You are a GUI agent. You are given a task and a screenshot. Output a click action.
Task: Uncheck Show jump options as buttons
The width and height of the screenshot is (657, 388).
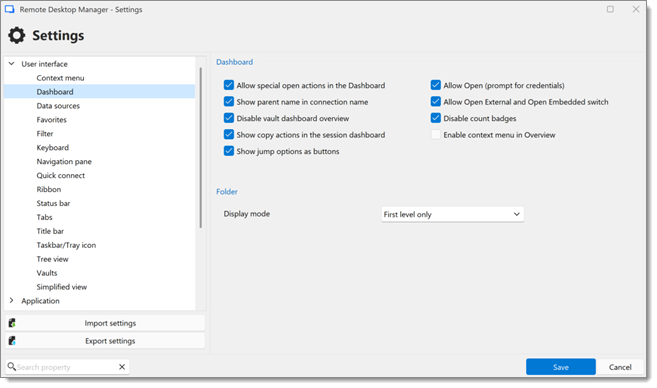tap(229, 151)
